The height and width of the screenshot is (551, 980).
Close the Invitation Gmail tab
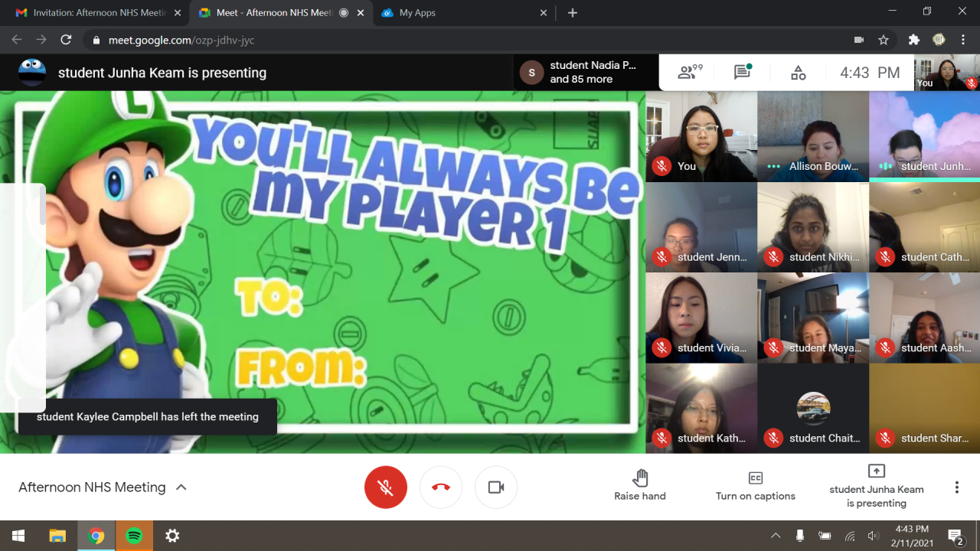(178, 13)
